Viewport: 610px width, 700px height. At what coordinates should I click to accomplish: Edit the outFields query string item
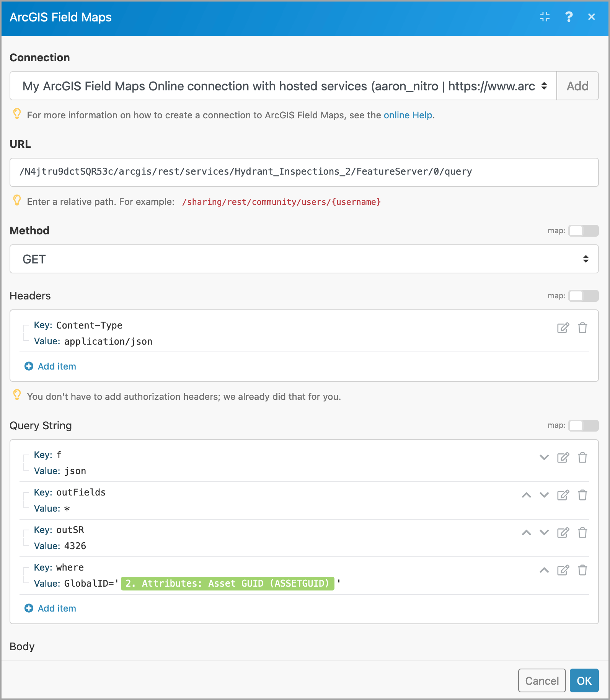[x=563, y=495]
